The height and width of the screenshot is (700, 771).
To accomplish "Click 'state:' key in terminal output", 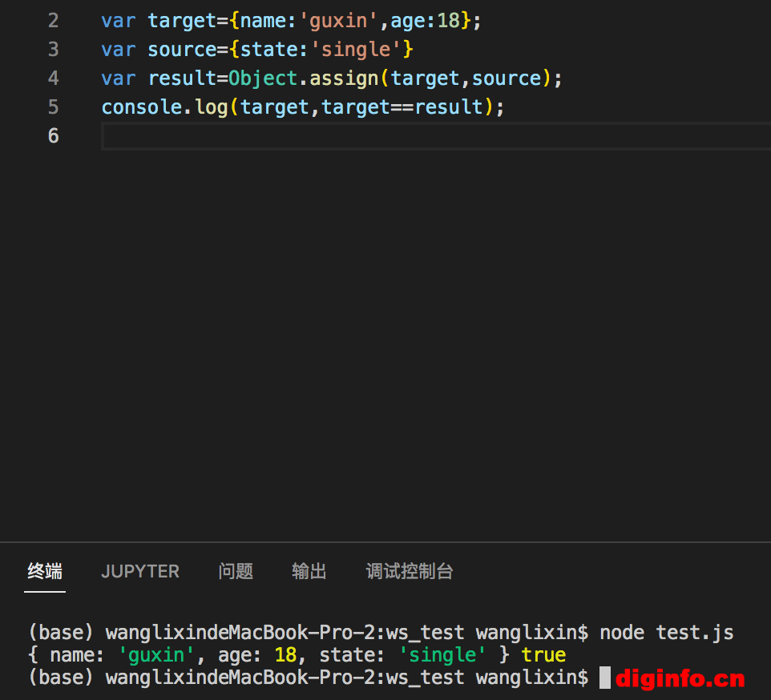I will point(352,655).
